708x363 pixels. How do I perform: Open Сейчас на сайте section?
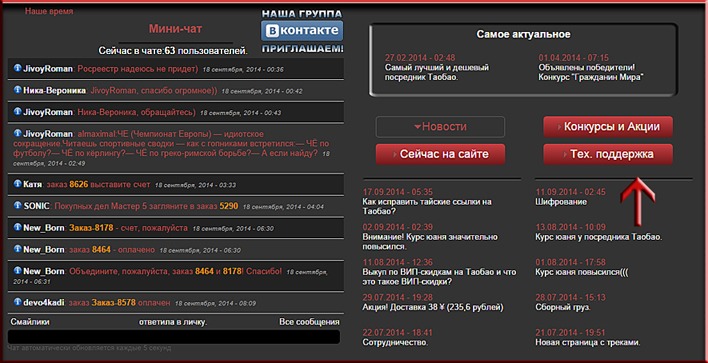(x=440, y=154)
